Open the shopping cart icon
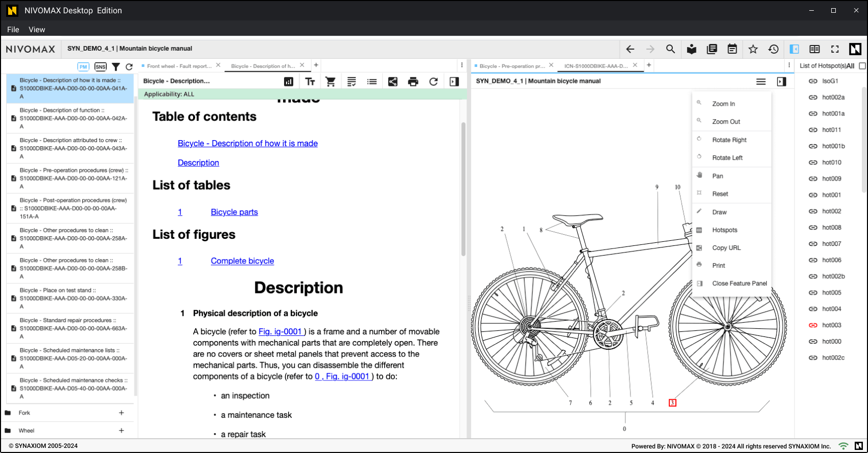Viewport: 868px width, 453px height. (x=331, y=82)
